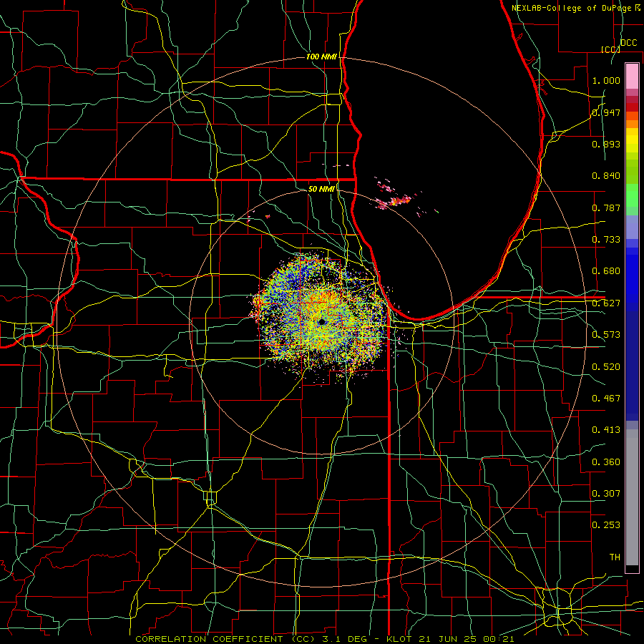Screen dimensions: 644x644
Task: Click the 0.360 legend value
Action: tap(606, 462)
